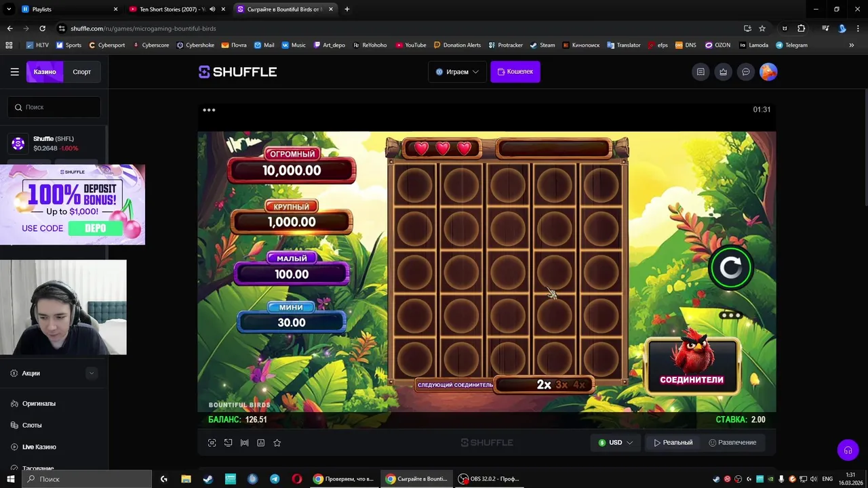
Task: Click the Windows taskbar Поиск search box
Action: click(x=87, y=479)
